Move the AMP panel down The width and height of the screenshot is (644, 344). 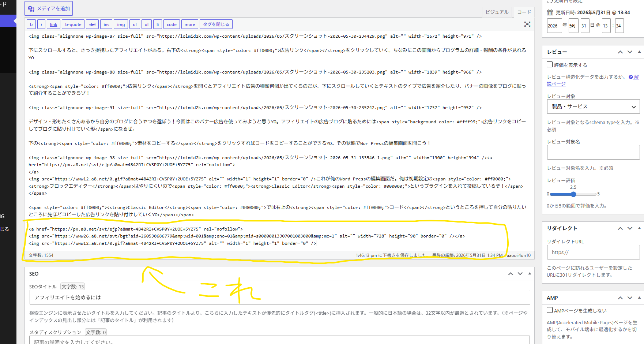[630, 298]
